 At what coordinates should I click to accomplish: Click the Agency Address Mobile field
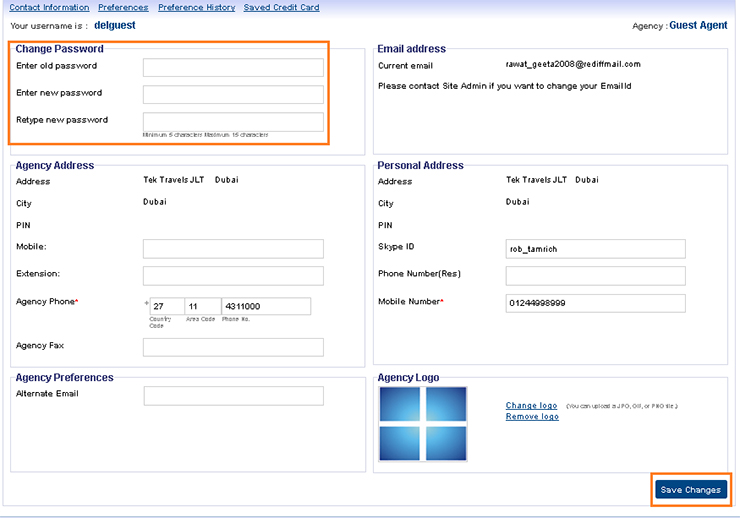pos(233,249)
